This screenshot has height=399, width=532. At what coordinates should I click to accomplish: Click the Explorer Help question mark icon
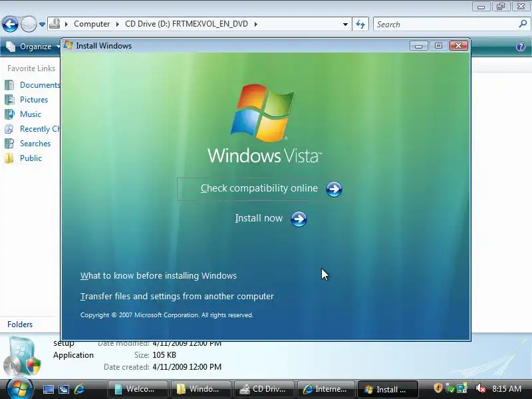[x=521, y=47]
